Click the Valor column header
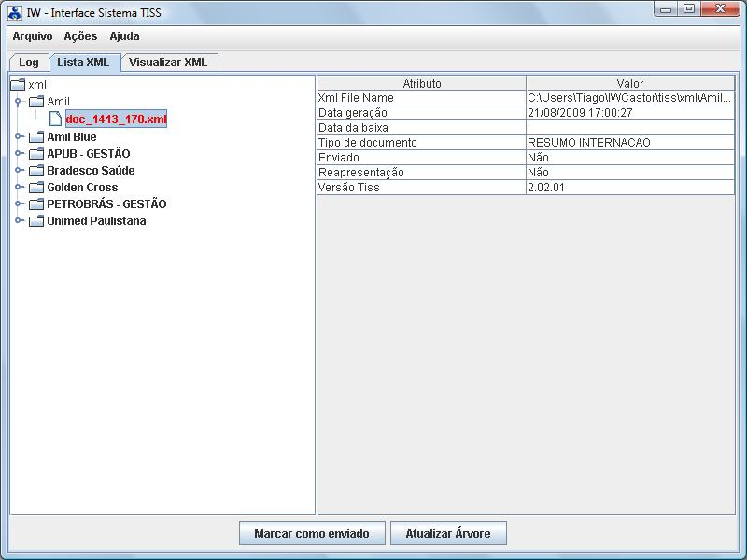This screenshot has width=747, height=560. [630, 83]
